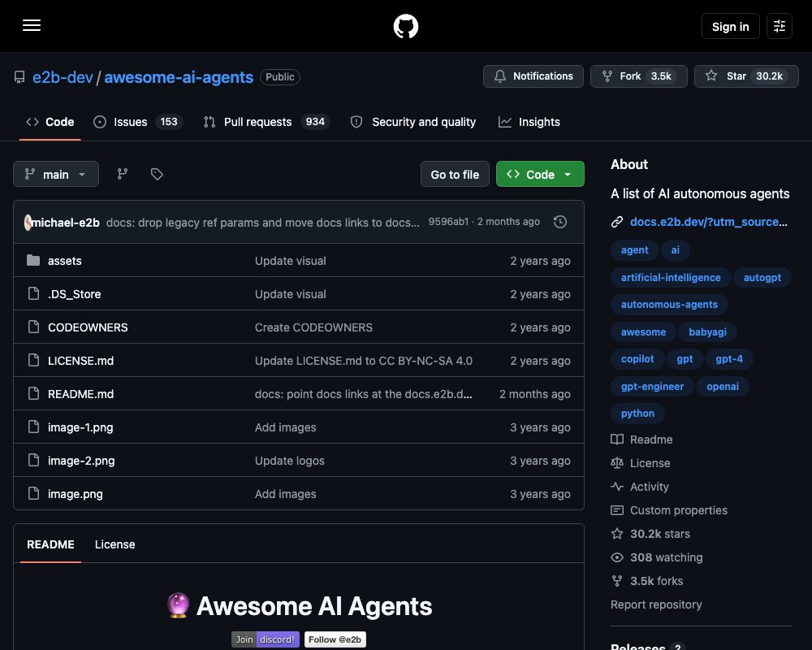Open latest commit message link
This screenshot has width=812, height=650.
point(262,223)
